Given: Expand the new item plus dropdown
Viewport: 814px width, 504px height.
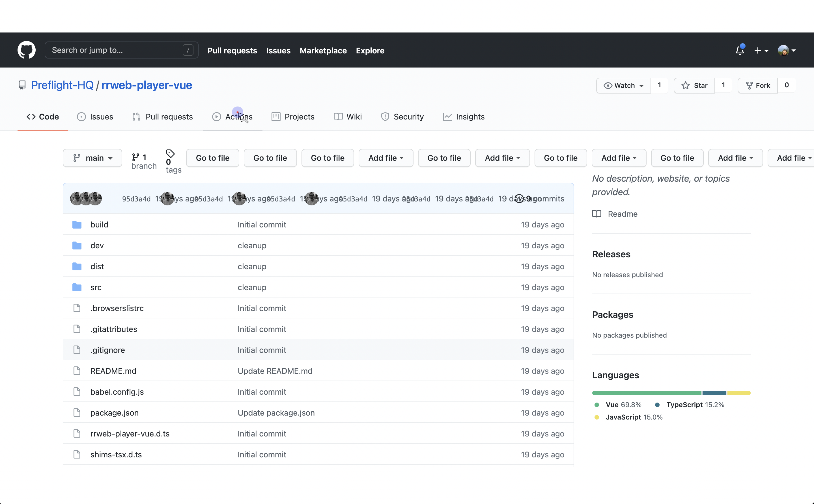Looking at the screenshot, I should point(761,50).
